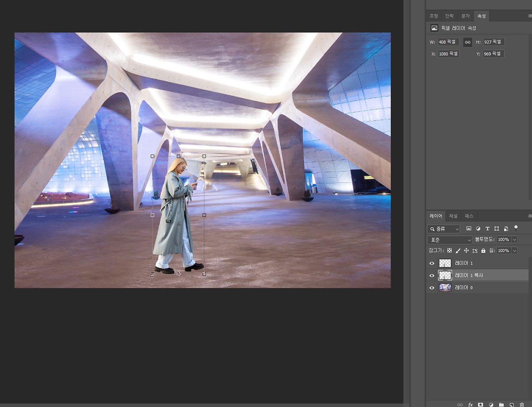Screen dimensions: 532x407
Task: Filter layers by type (T) icon
Action: point(487,229)
